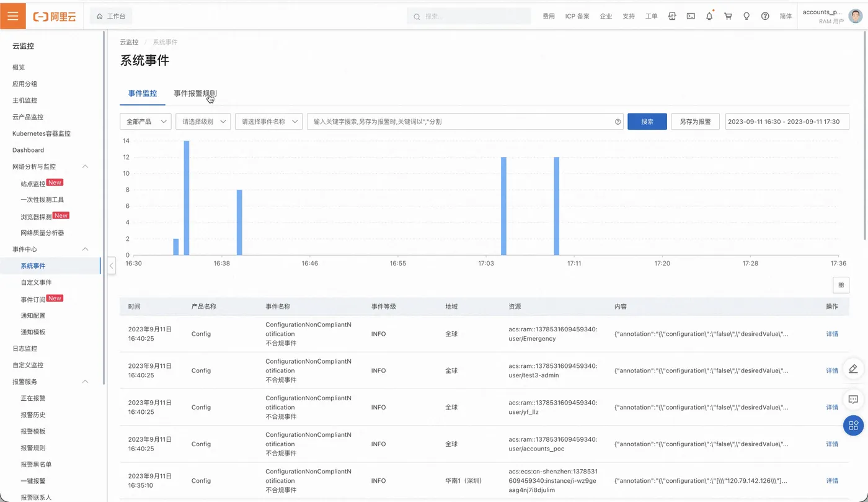Click the blue floating apps grid icon
Screen dimensions: 868x502
(853, 425)
